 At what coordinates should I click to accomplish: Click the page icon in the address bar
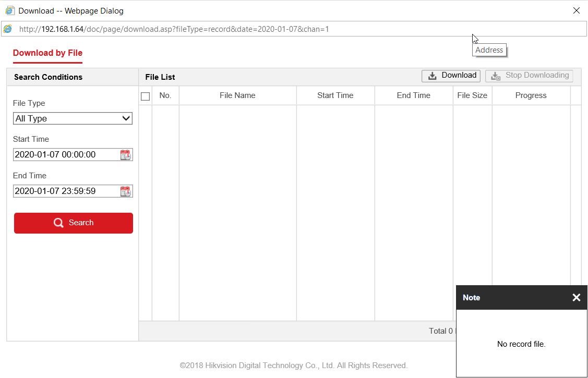tap(8, 29)
